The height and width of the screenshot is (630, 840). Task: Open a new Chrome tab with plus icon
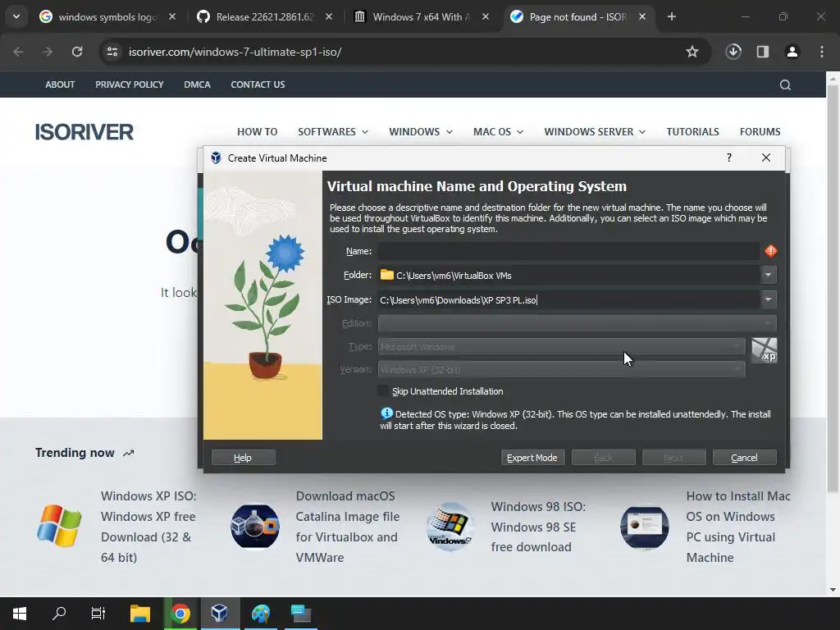(x=672, y=16)
